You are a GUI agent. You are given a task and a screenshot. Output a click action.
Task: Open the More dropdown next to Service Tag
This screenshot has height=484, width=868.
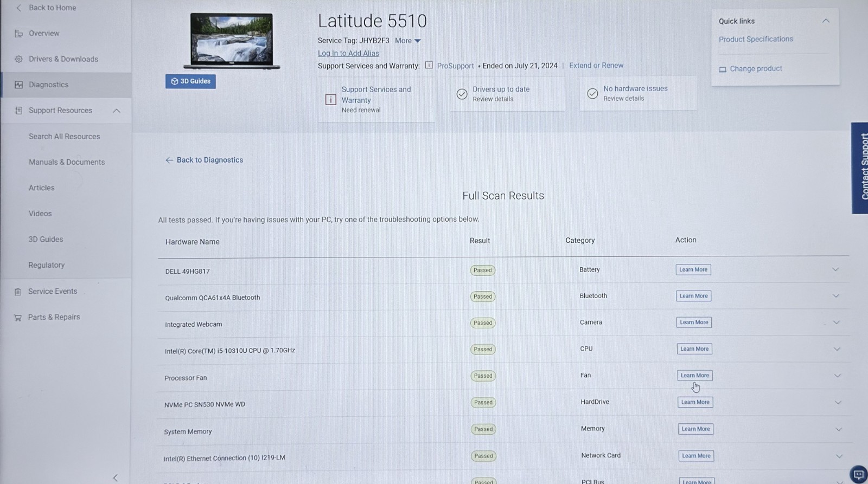[x=408, y=41]
